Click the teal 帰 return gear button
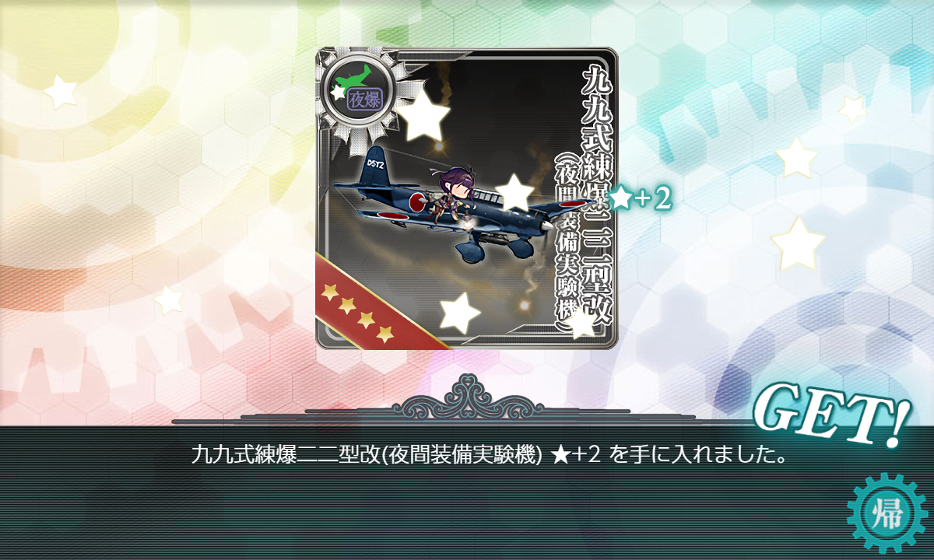 pos(887,514)
